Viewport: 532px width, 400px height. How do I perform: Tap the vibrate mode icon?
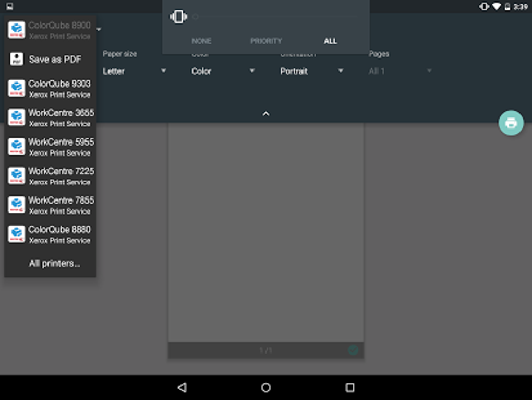tap(178, 16)
